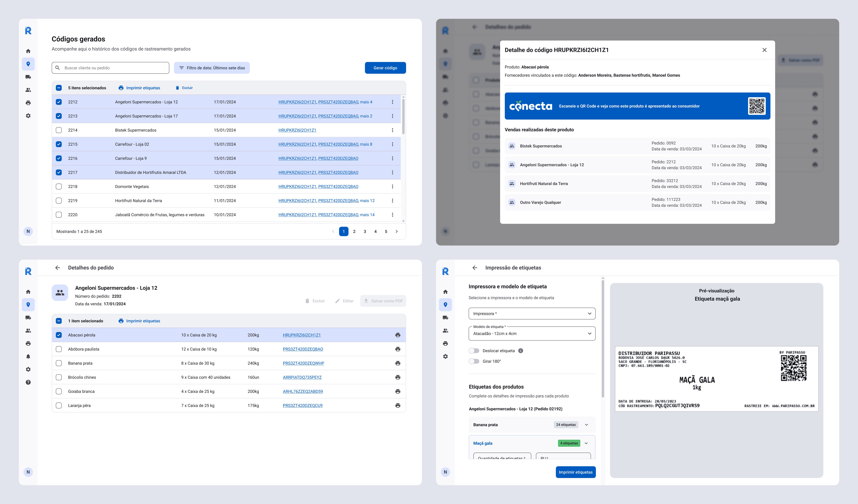Click the help icon in Detalhes do pedido sidebar

point(28,382)
